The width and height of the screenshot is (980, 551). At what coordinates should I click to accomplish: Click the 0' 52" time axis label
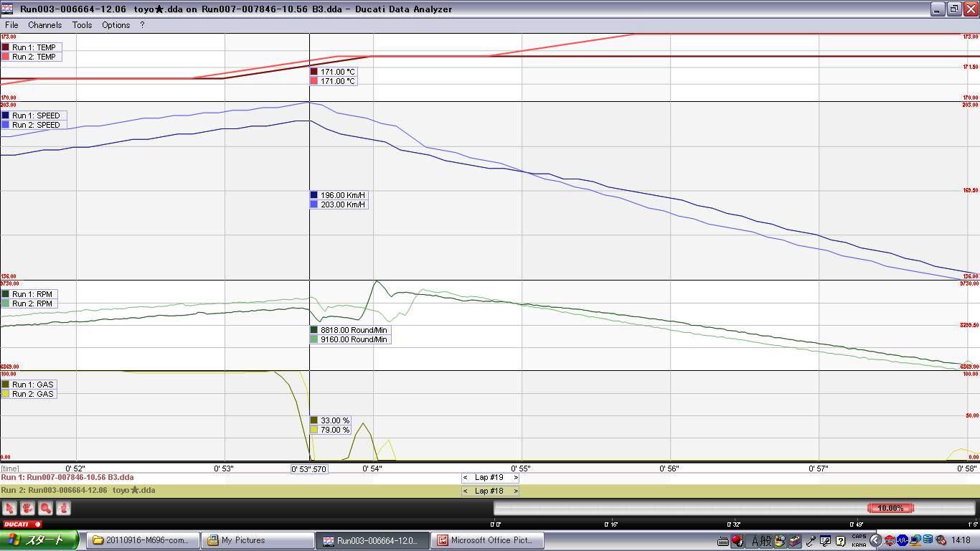75,468
